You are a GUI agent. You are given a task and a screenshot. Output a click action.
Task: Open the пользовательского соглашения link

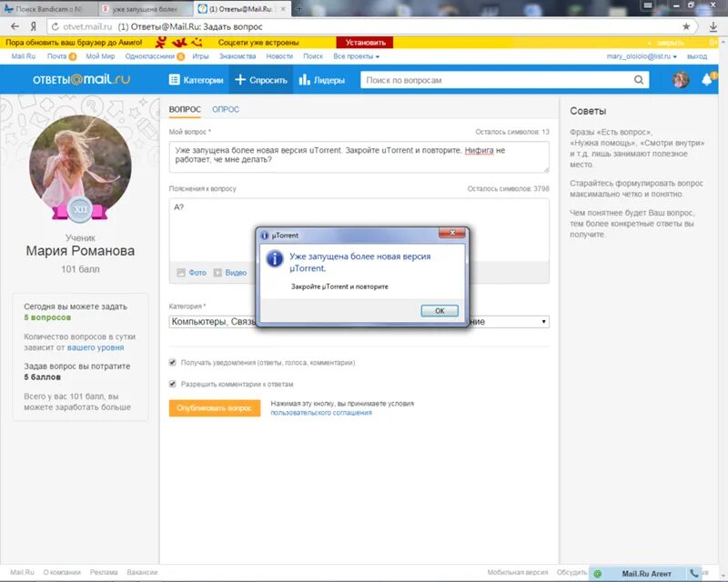tap(321, 413)
